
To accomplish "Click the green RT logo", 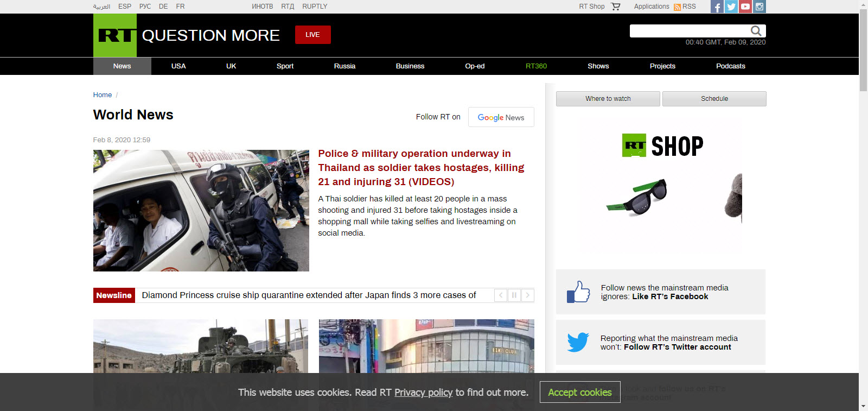I will [x=115, y=35].
